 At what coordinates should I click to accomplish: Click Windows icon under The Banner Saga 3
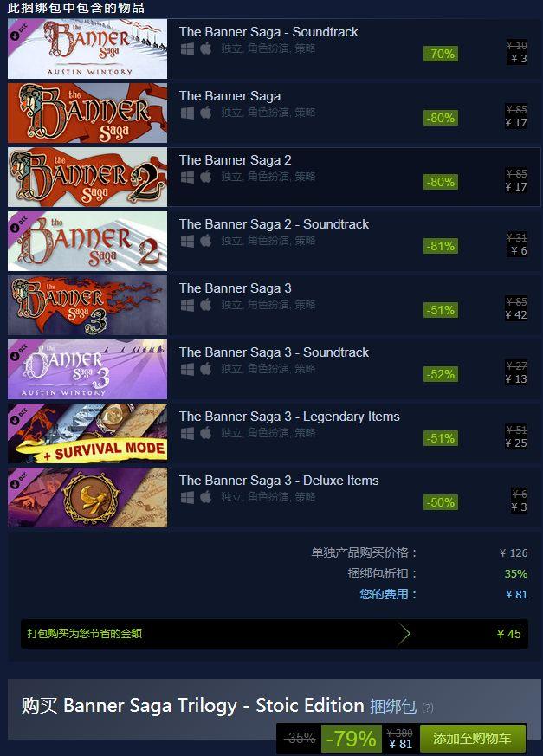click(x=187, y=305)
